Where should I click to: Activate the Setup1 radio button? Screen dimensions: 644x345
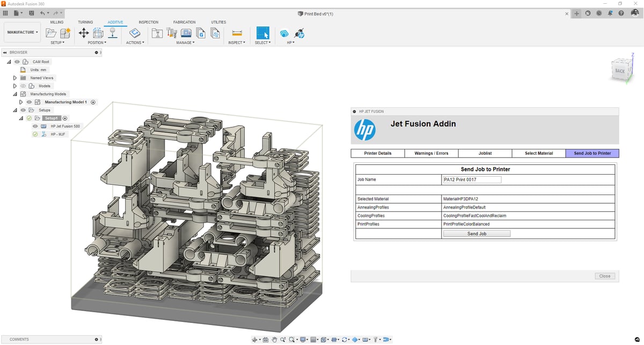pos(65,118)
